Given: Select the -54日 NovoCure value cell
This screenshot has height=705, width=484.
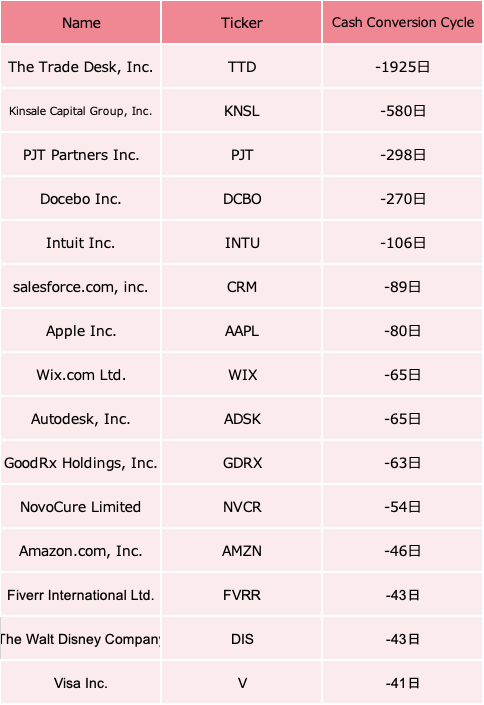Looking at the screenshot, I should tap(403, 507).
